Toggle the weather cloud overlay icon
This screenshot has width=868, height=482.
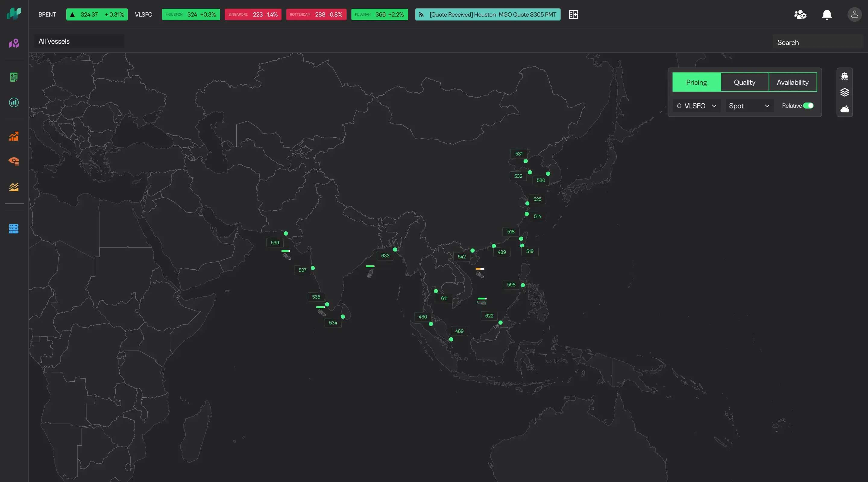tap(844, 109)
